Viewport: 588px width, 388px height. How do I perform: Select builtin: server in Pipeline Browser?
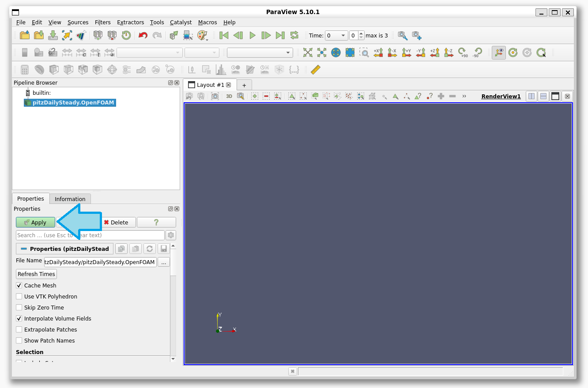pos(41,93)
